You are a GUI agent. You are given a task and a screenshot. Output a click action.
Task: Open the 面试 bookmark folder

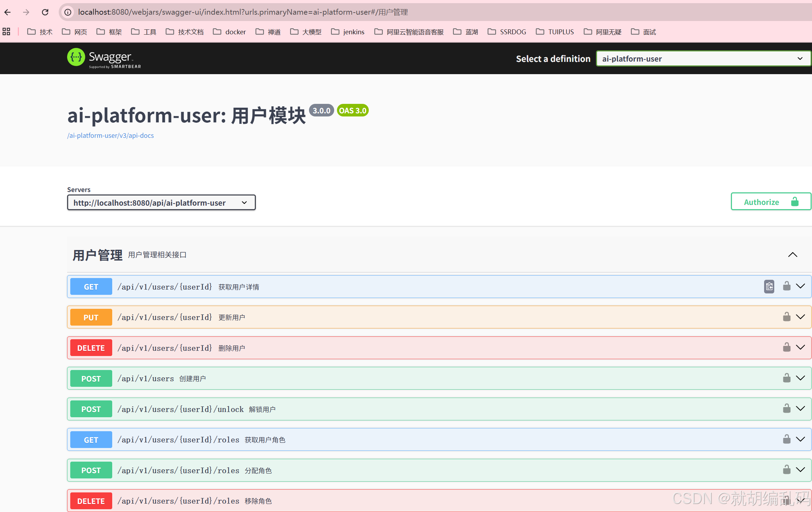click(x=644, y=32)
